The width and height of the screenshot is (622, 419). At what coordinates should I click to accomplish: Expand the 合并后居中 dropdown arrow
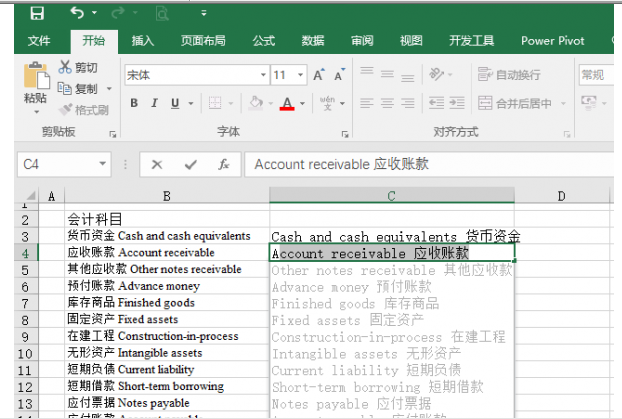click(x=563, y=104)
